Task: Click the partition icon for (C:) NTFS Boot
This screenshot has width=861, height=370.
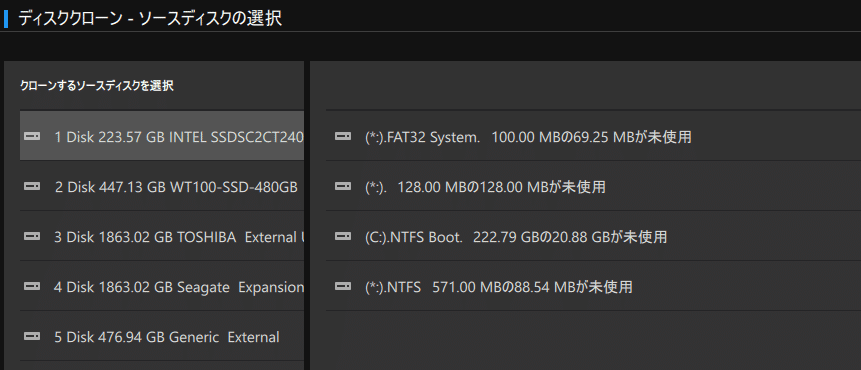Action: [x=343, y=237]
